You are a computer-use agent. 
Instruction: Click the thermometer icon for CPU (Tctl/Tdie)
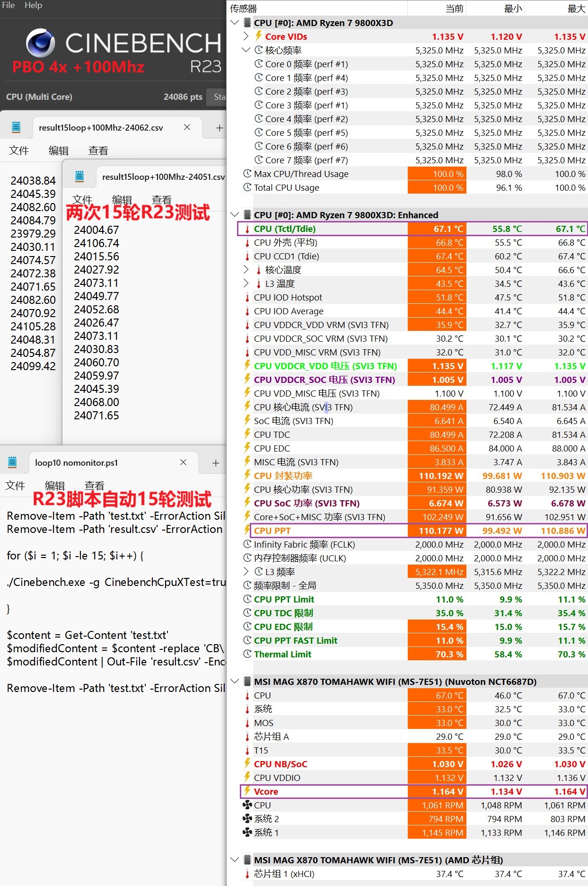pos(247,229)
